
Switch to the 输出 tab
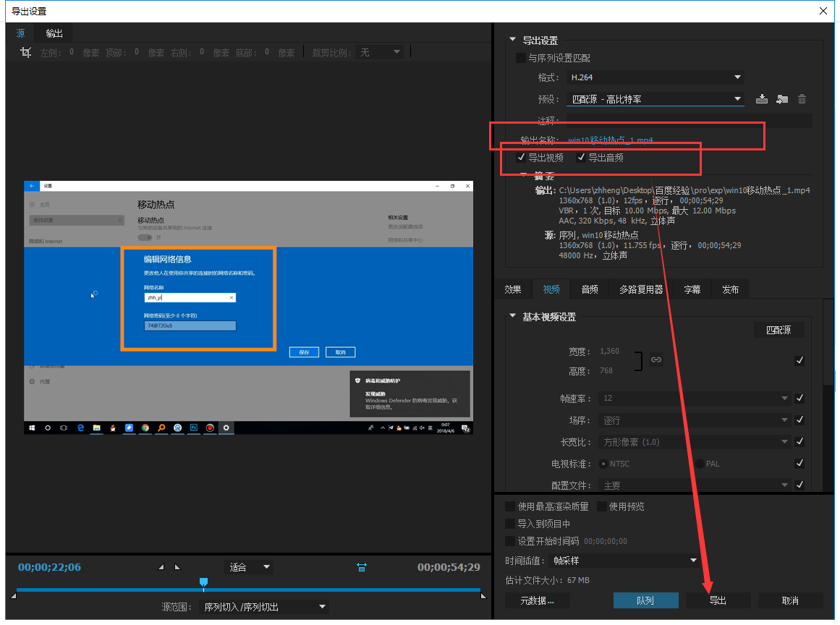[54, 33]
